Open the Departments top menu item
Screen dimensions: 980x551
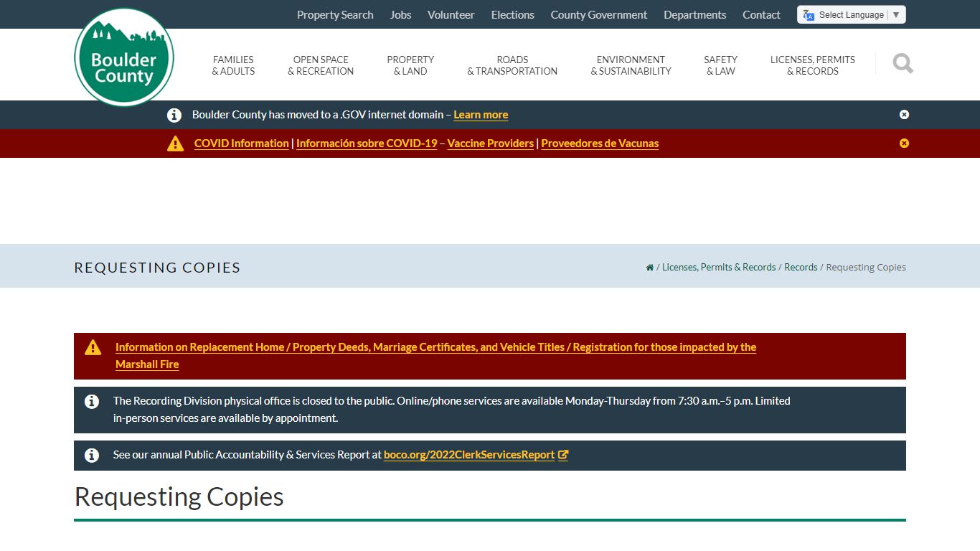click(694, 15)
